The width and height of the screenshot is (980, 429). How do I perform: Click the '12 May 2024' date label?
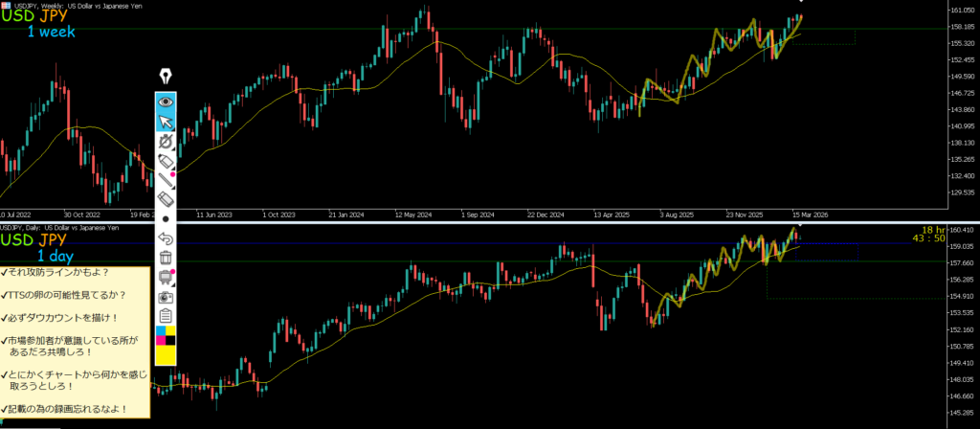point(413,214)
